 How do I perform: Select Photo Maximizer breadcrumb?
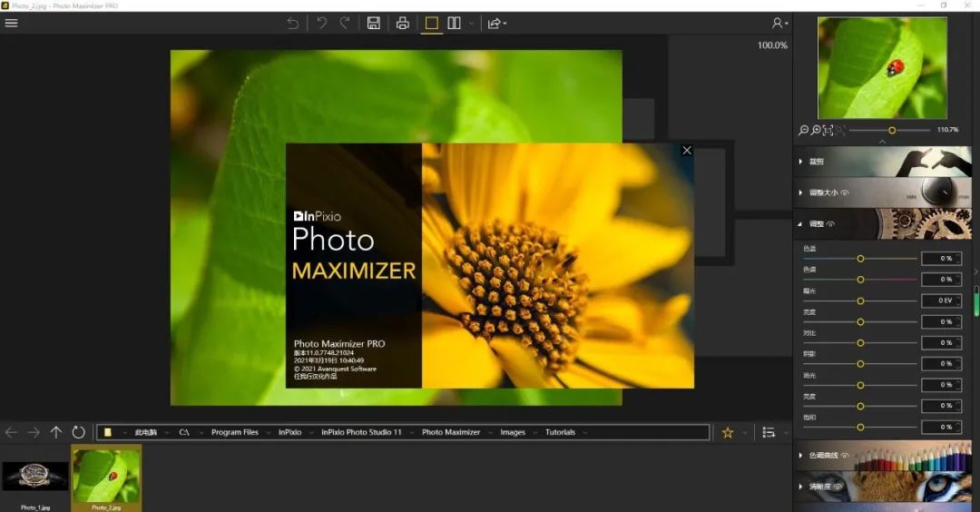pos(451,432)
